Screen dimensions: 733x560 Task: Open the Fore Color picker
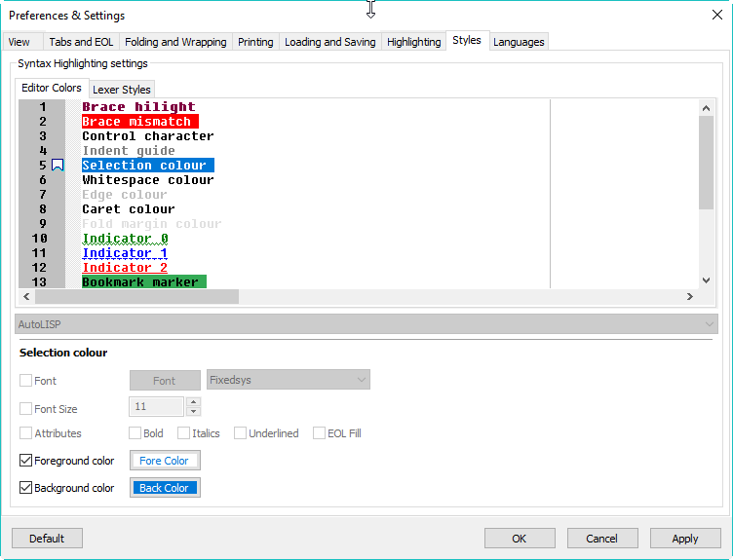[165, 461]
